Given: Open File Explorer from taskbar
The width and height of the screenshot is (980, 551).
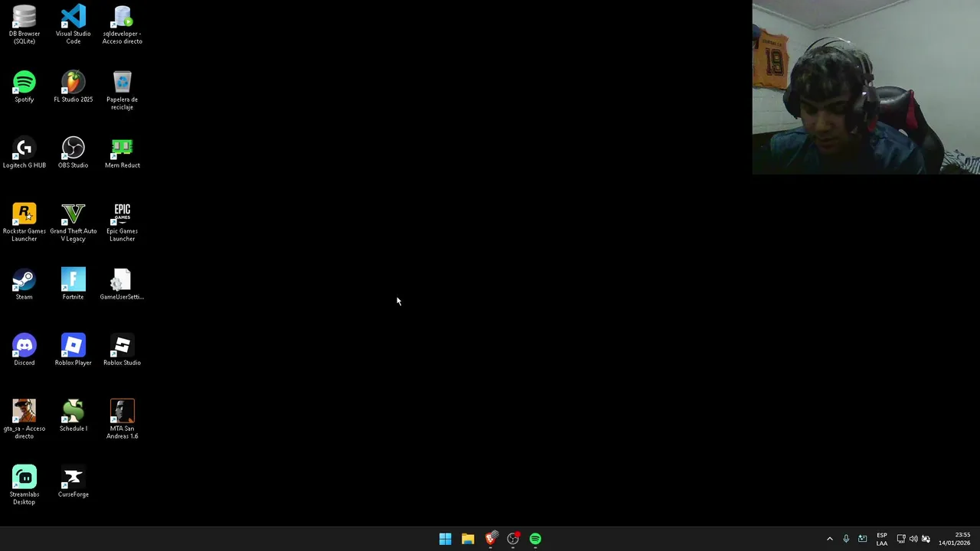Looking at the screenshot, I should point(468,539).
